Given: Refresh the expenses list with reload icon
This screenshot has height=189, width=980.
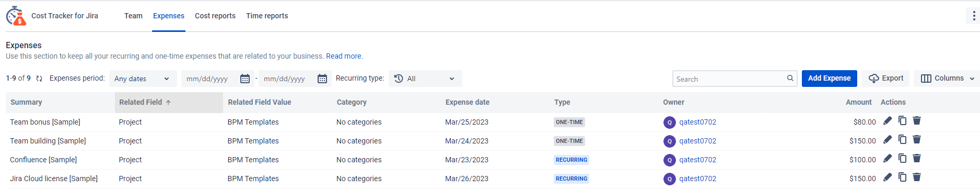Looking at the screenshot, I should pos(39,79).
